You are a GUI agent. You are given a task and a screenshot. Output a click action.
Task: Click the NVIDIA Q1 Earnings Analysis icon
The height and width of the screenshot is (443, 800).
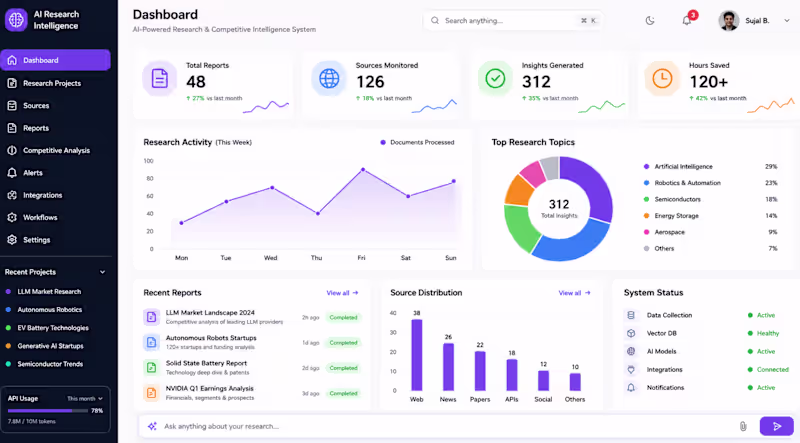click(x=151, y=393)
